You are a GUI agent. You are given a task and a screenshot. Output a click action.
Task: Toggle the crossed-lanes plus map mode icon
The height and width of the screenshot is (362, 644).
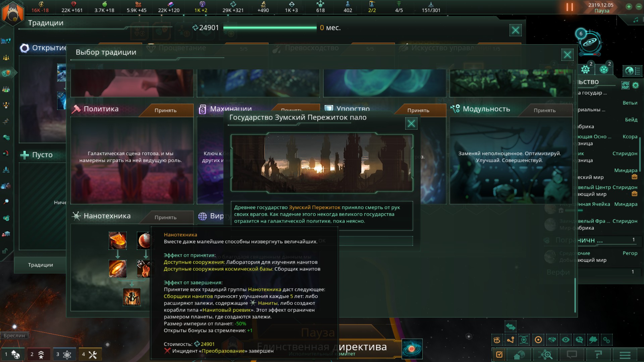(524, 340)
